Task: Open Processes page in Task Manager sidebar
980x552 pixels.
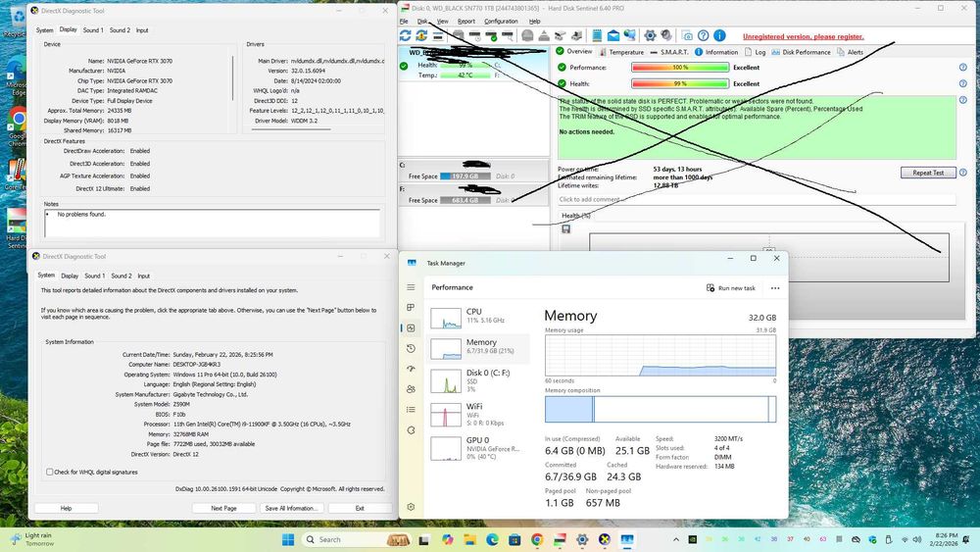Action: [411, 307]
